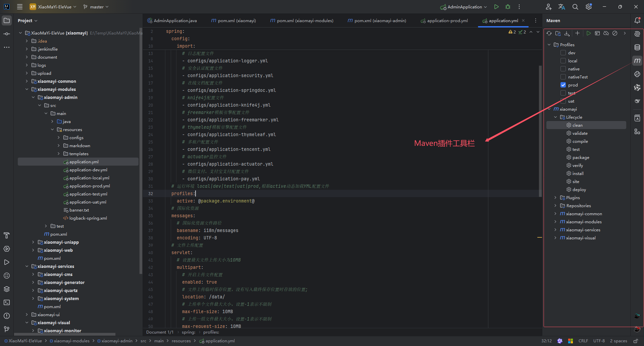Open Terminal tool window from left sidebar
Viewport: 644px width, 346px height.
click(7, 302)
